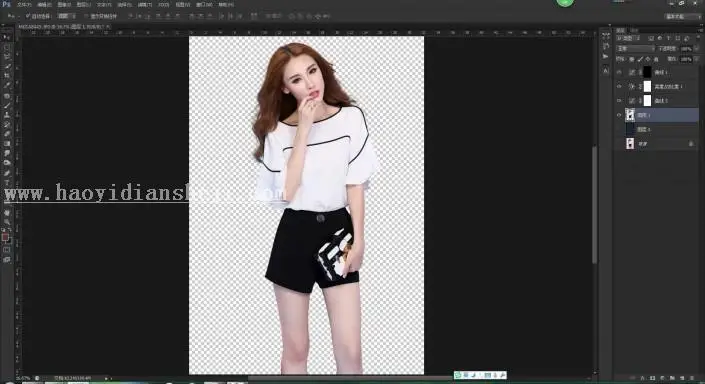Open Auto-Select Layer/Group dropdown
The height and width of the screenshot is (384, 705).
click(x=67, y=16)
